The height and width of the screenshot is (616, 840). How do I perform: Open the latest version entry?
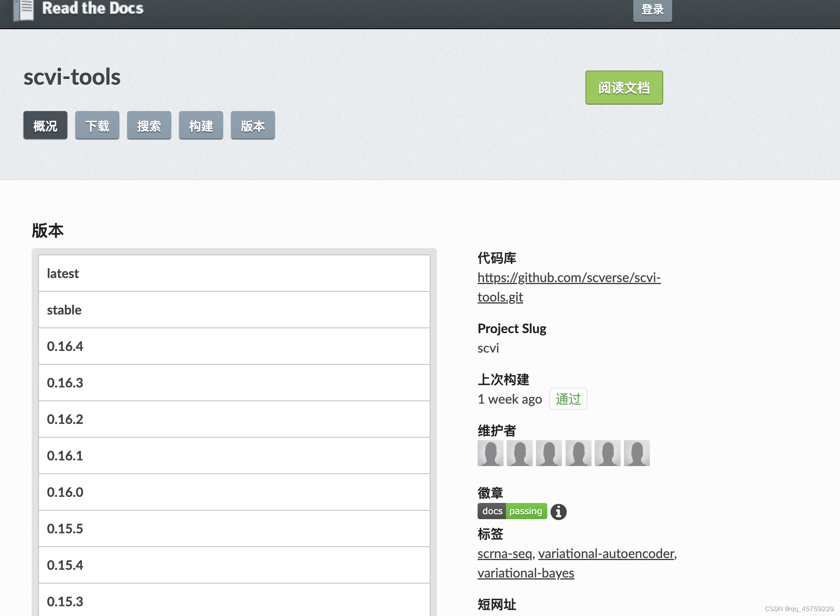pos(63,274)
